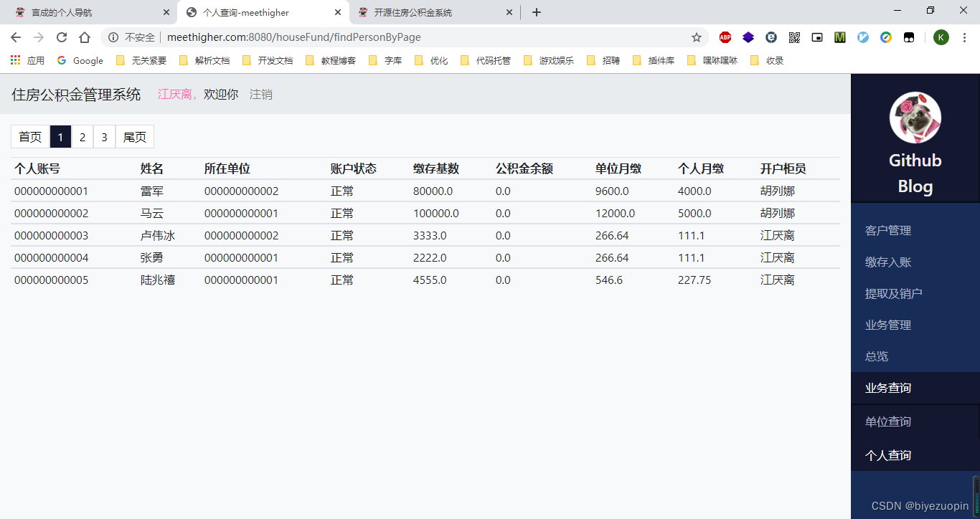Open the 招聘 bookmark folder
The height and width of the screenshot is (519, 980).
point(603,60)
